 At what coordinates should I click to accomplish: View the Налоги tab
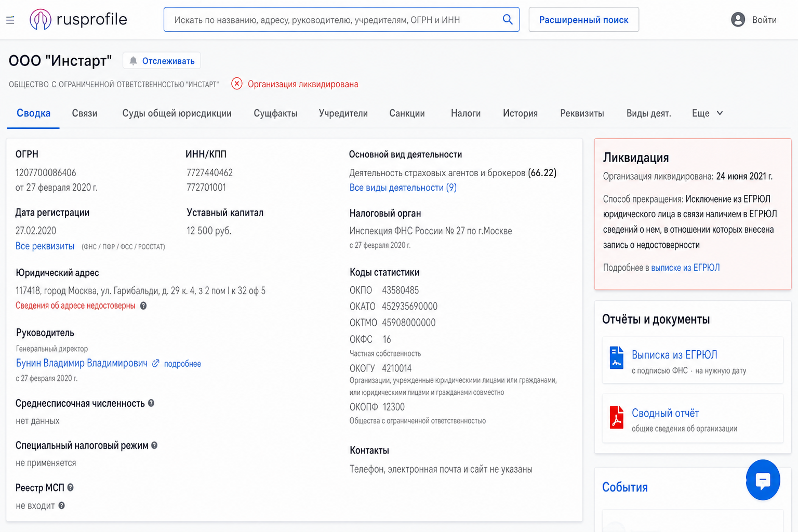pyautogui.click(x=465, y=113)
